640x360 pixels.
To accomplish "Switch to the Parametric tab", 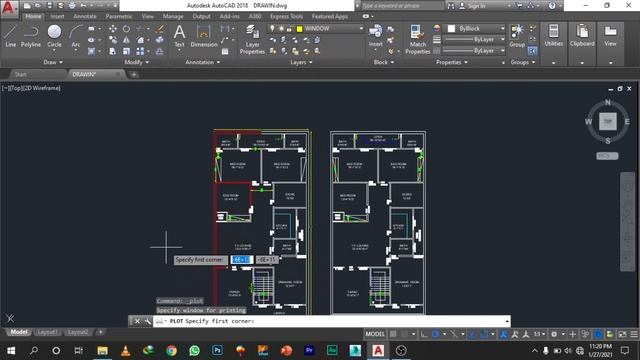I will tap(119, 16).
